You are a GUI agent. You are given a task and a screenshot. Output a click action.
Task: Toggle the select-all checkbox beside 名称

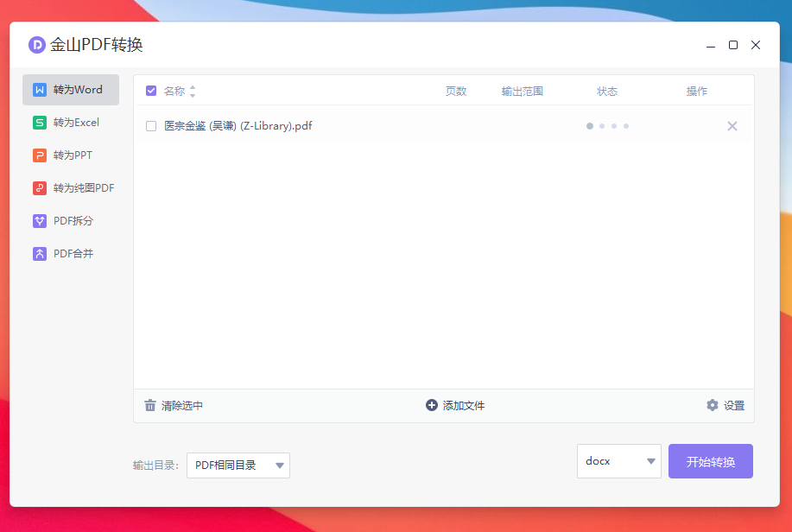tap(151, 91)
